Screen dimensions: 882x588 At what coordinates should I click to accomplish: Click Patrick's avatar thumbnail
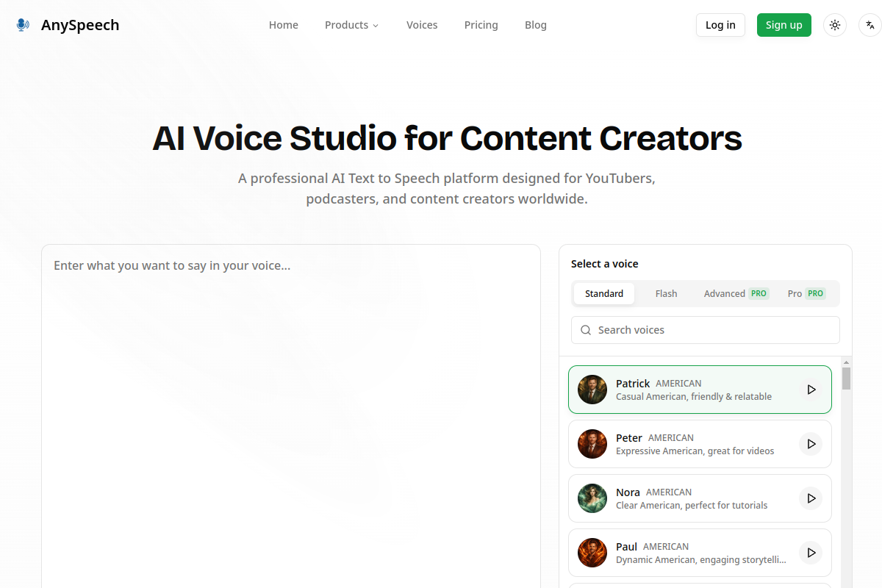point(592,390)
